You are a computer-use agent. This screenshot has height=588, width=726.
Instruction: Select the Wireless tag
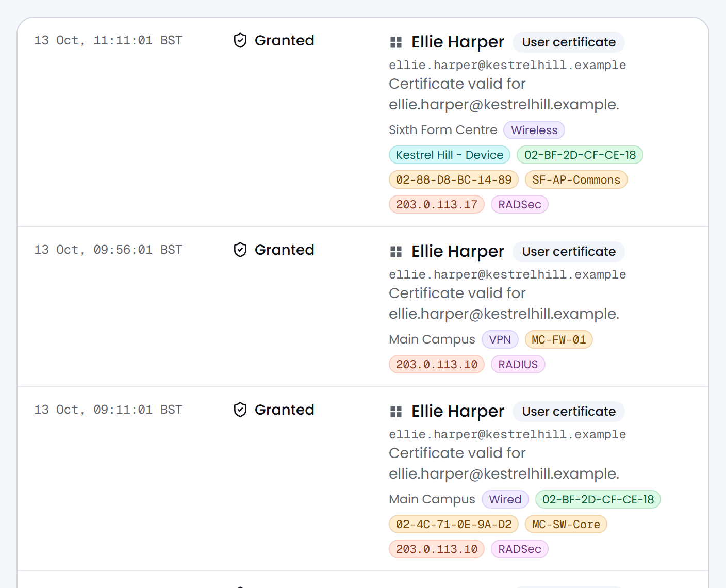(534, 130)
